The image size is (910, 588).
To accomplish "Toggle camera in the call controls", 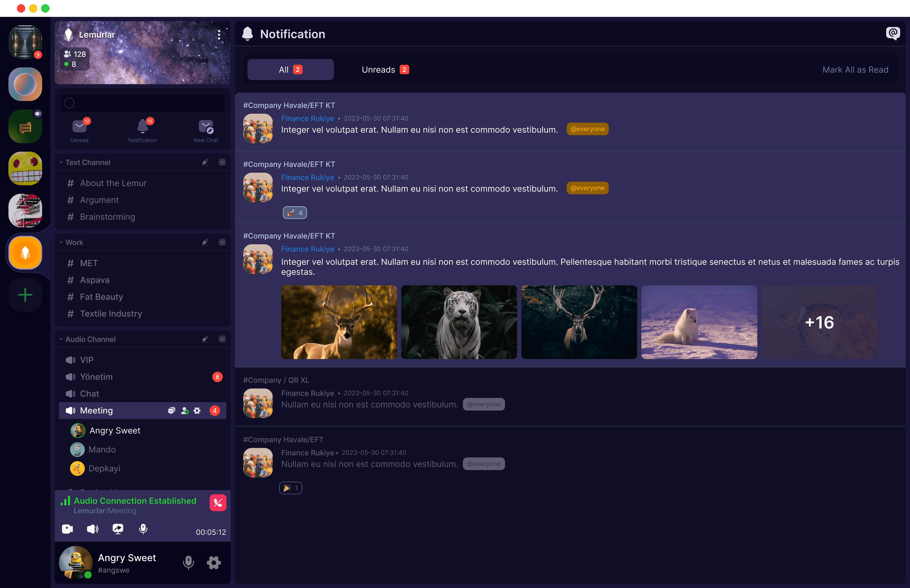I will pyautogui.click(x=67, y=529).
